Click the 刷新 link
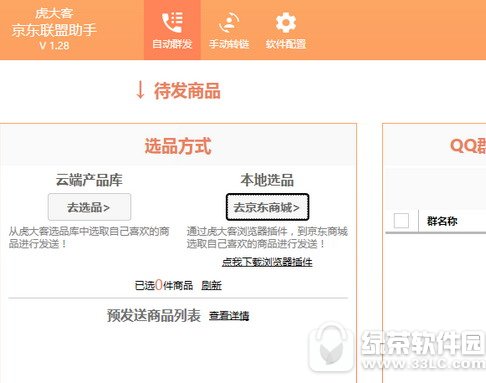Image resolution: width=486 pixels, height=383 pixels. point(211,285)
